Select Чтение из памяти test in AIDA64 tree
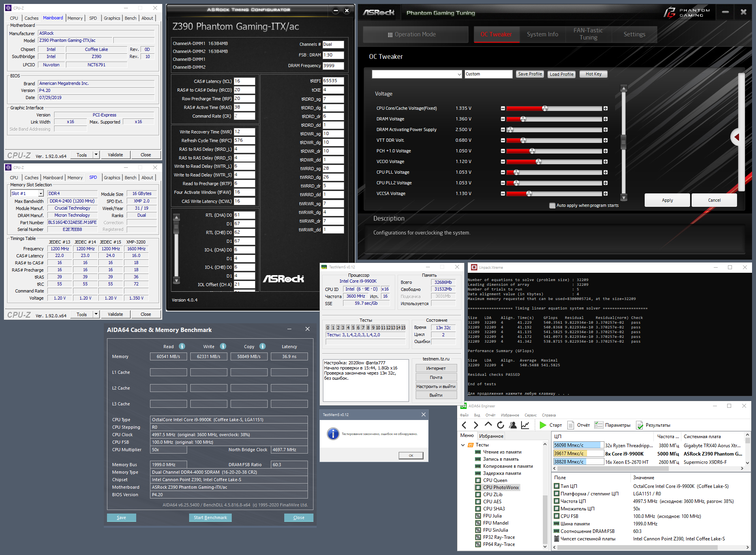 coord(502,452)
